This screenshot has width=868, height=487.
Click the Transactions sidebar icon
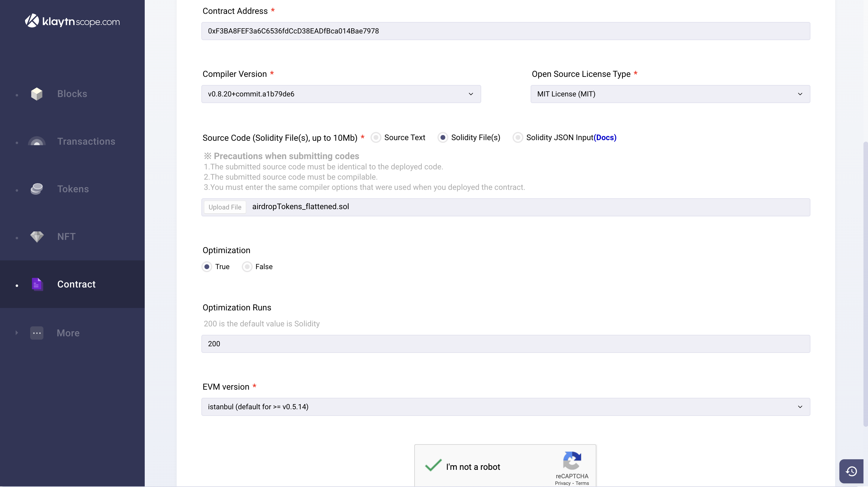tap(37, 141)
